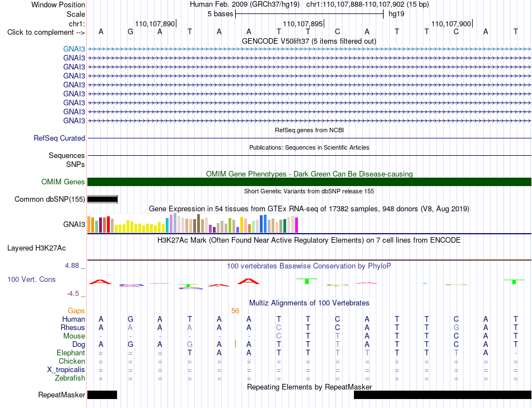Click the 'RefSeq genes from NCBI' title
Viewport: 532px width, 408px height.
coord(309,130)
